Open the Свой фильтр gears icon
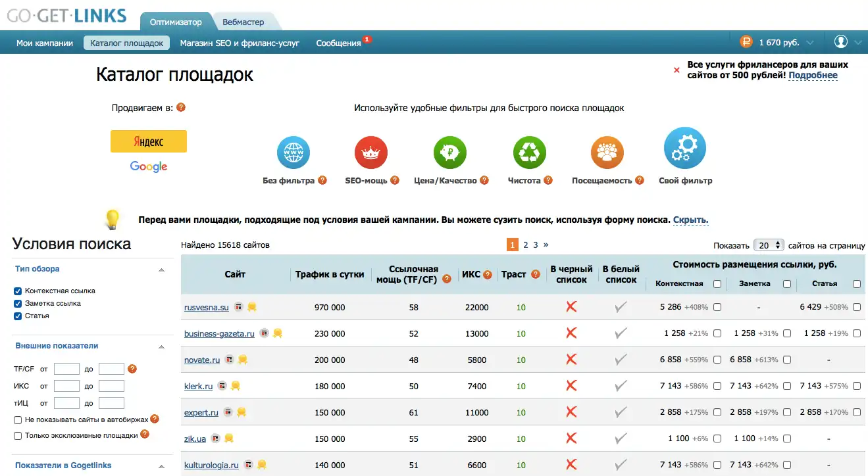Screen dimensions: 868x476 pyautogui.click(x=685, y=149)
